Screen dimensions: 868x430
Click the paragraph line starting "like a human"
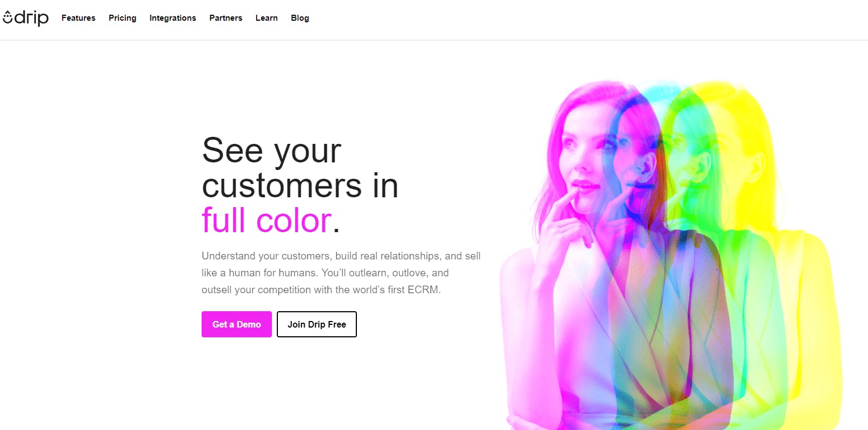[x=325, y=273]
